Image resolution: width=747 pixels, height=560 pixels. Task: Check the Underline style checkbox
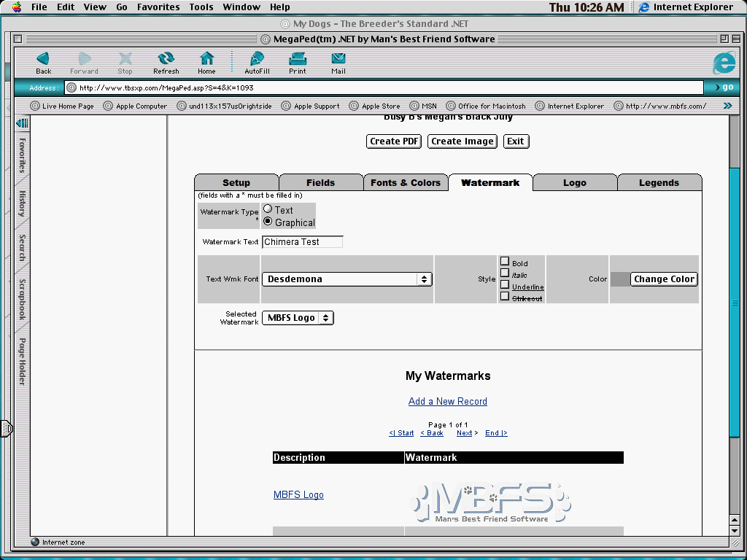[x=505, y=285]
